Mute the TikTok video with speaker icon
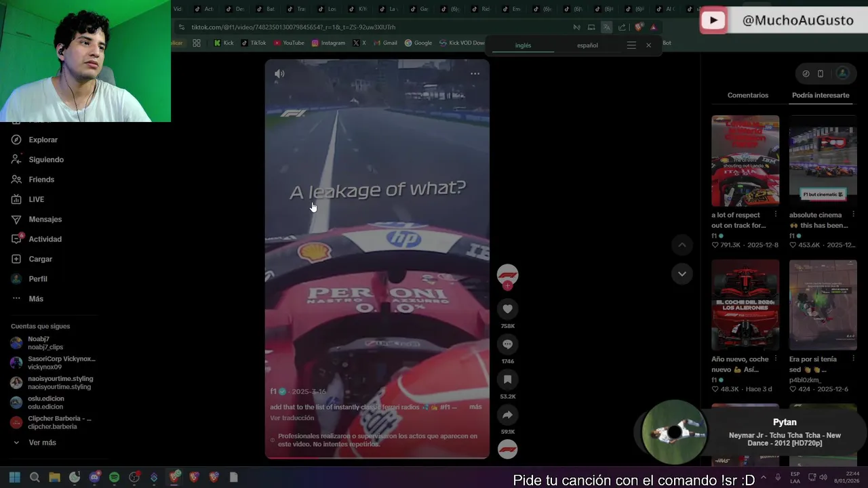This screenshot has height=488, width=868. [279, 74]
